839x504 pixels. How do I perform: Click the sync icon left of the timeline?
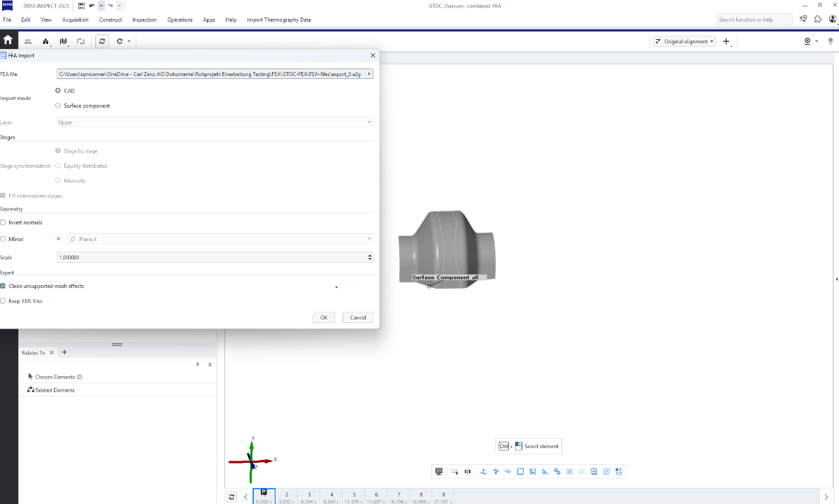(232, 497)
